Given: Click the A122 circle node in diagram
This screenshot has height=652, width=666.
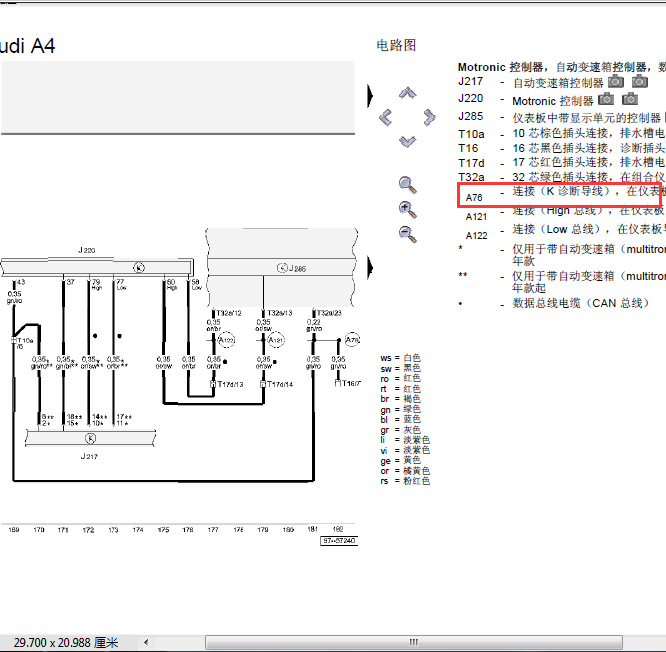Looking at the screenshot, I should (x=226, y=340).
